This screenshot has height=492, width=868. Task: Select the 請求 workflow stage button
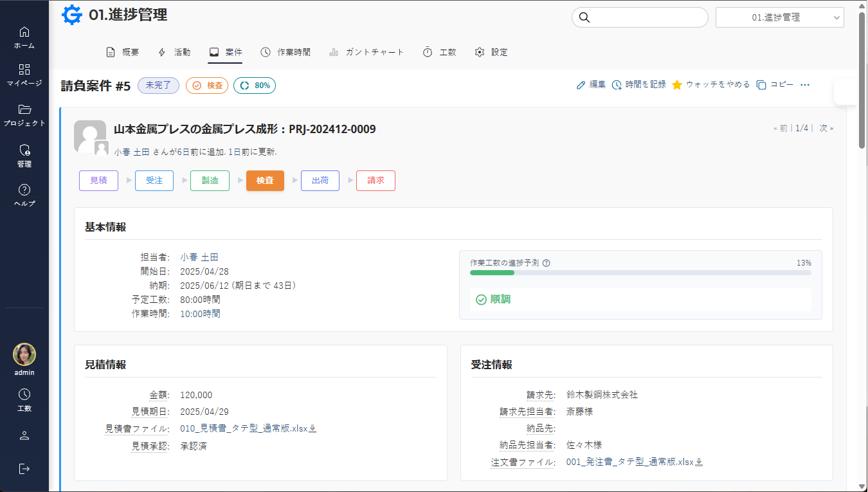tap(375, 181)
